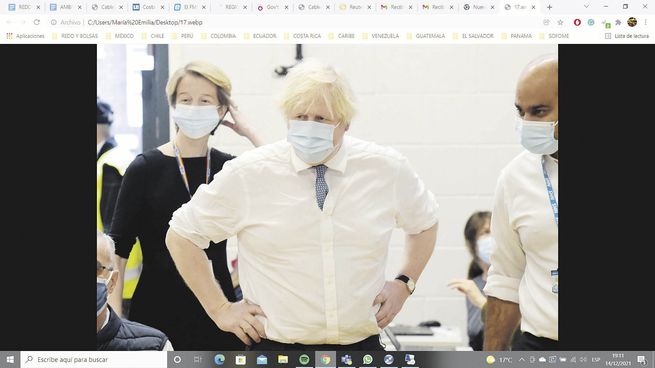Open Microsoft Teams from the taskbar

coord(346,359)
